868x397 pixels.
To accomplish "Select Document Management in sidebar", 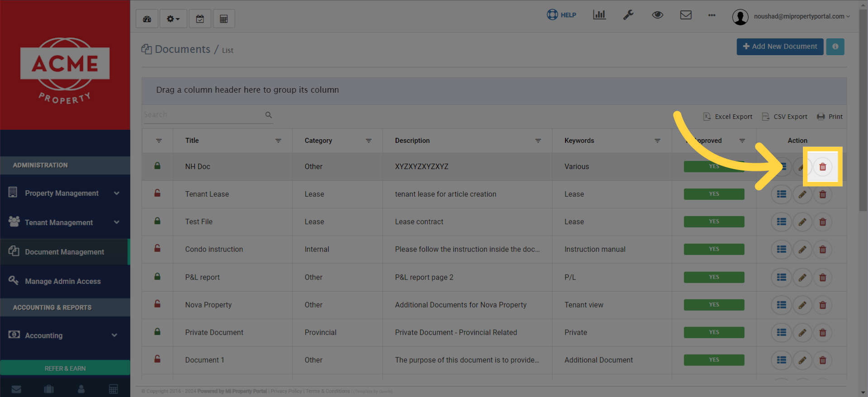I will [x=65, y=252].
